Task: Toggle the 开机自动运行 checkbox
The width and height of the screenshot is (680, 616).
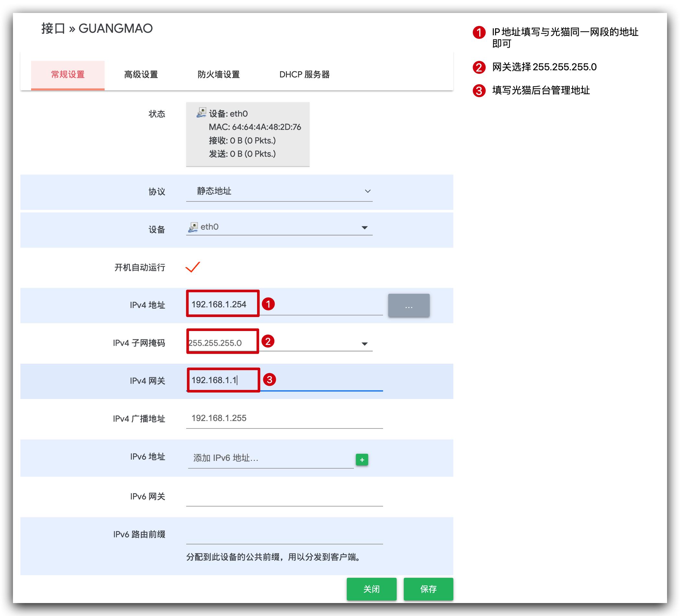Action: tap(193, 267)
